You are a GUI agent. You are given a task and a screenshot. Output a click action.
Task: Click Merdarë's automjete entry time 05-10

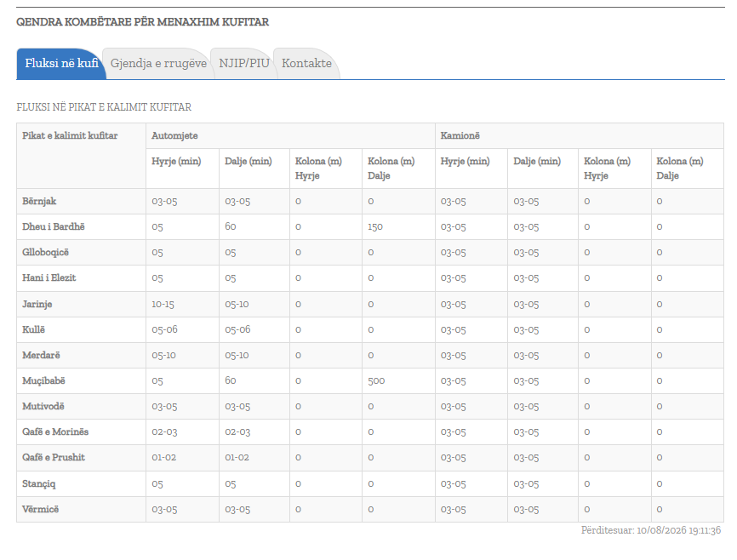pyautogui.click(x=163, y=356)
